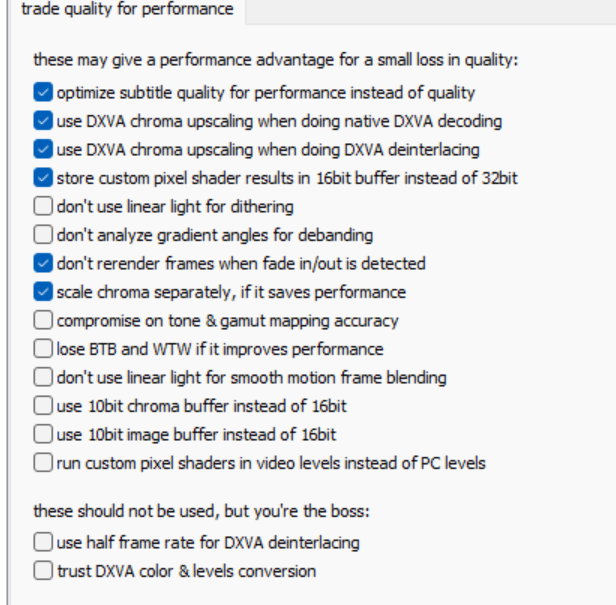616x605 pixels.
Task: Disable 16bit buffer for custom pixel shaders
Action: [x=43, y=179]
